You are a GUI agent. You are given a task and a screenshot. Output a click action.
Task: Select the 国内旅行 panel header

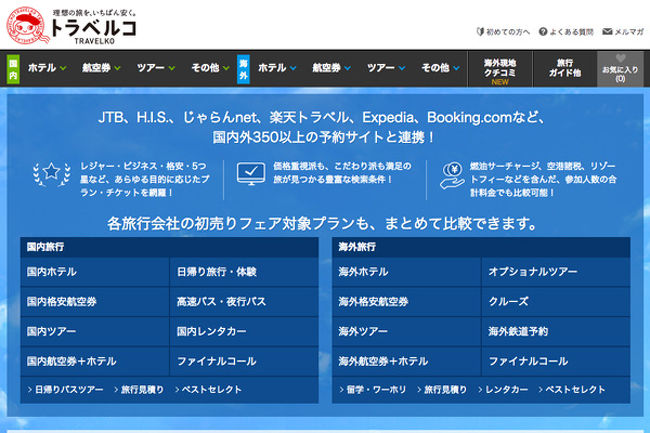point(170,247)
